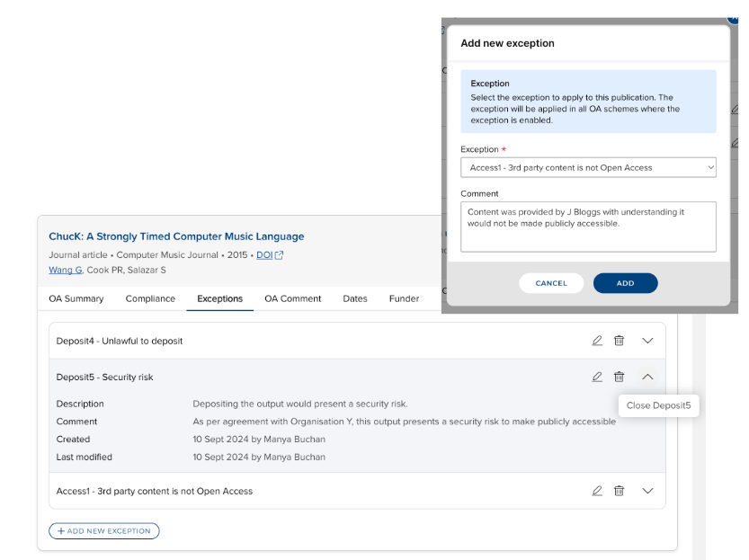This screenshot has width=749, height=560.
Task: Click into the Comment text area
Action: click(x=588, y=227)
